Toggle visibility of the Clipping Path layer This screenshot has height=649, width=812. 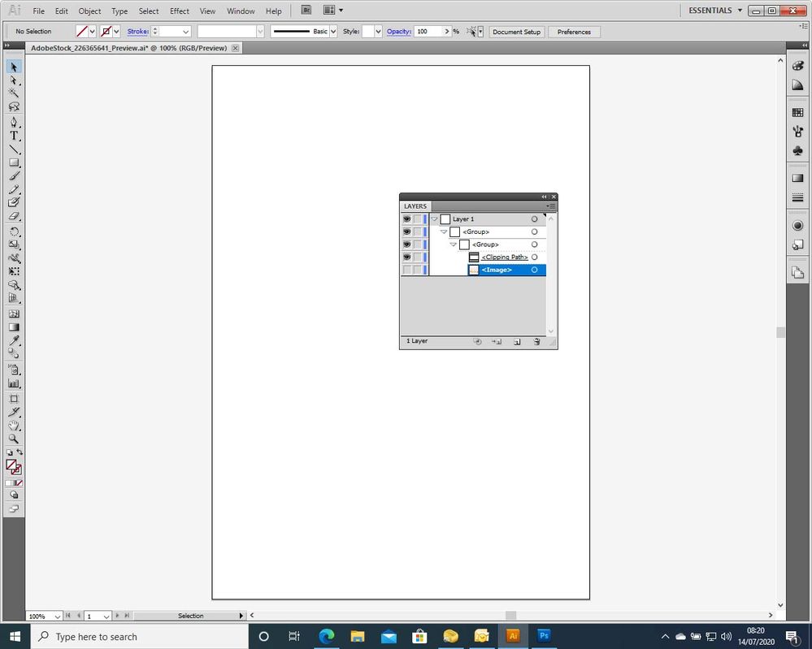(406, 257)
